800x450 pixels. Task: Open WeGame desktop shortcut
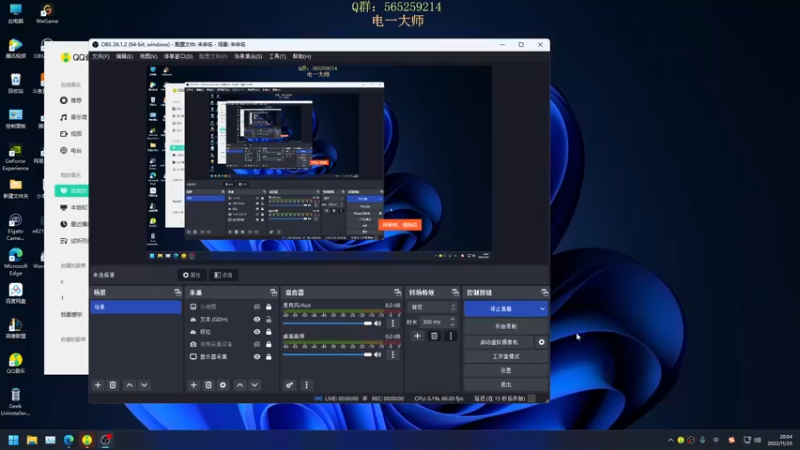tap(47, 14)
